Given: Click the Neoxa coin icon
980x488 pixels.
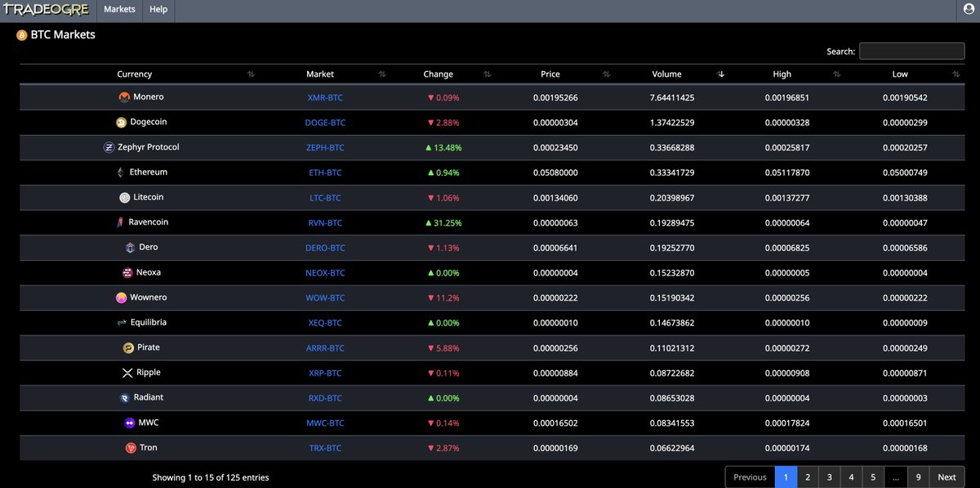Looking at the screenshot, I should tap(127, 273).
